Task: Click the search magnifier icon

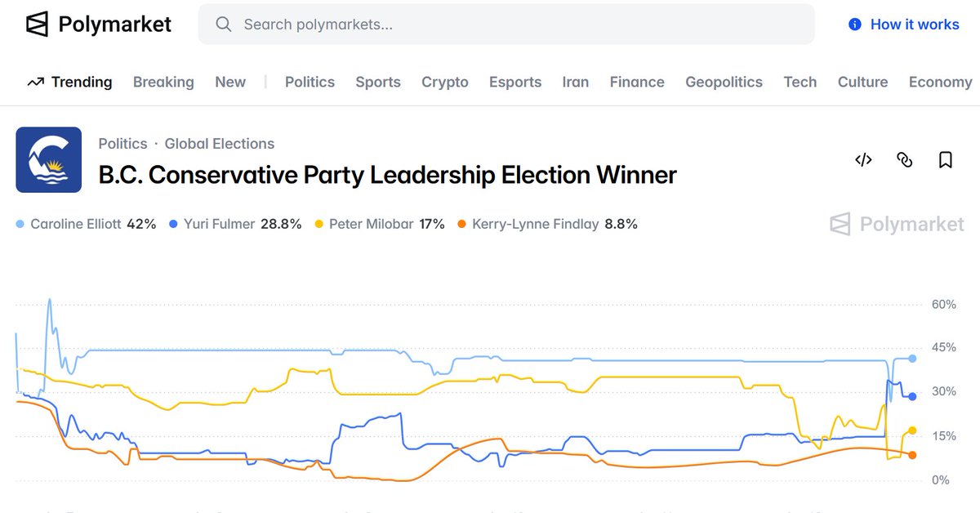Action: (x=223, y=25)
